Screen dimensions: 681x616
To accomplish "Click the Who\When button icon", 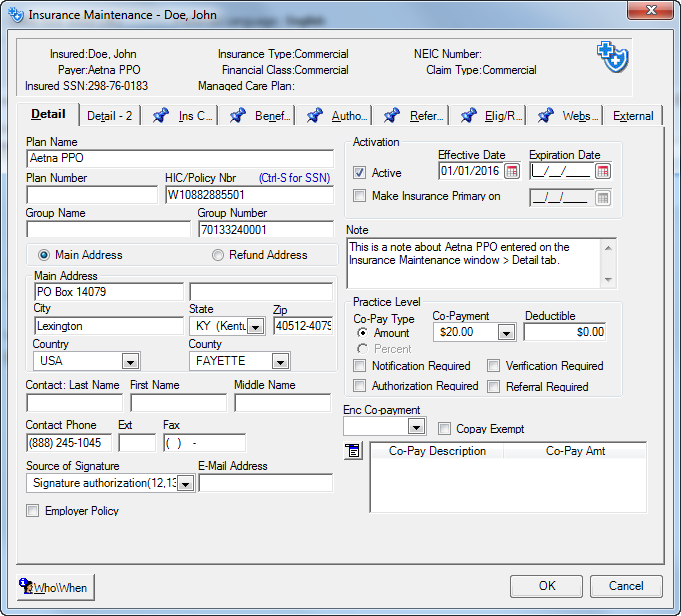I will [27, 587].
